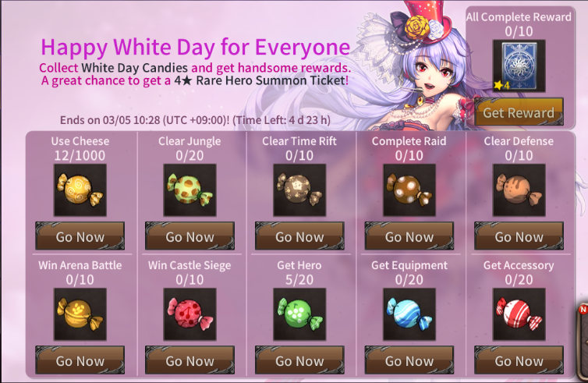Click the chocolate Clear Defense candy icon

[519, 190]
